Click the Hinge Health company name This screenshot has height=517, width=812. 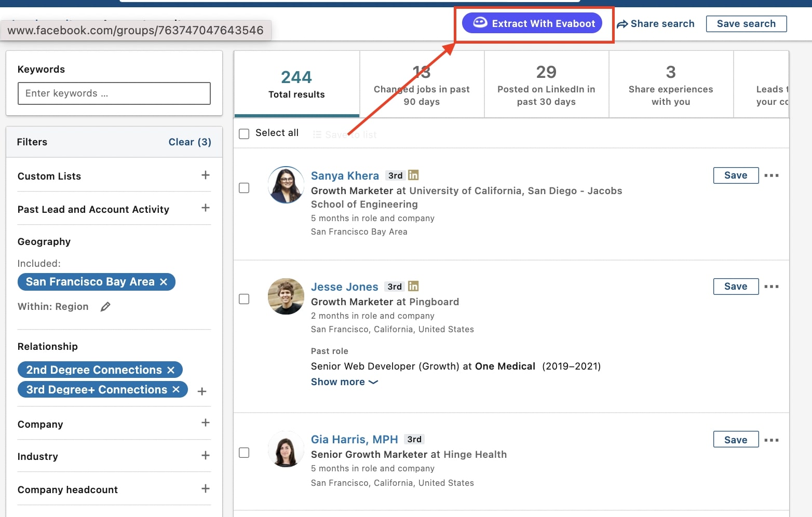tap(475, 455)
